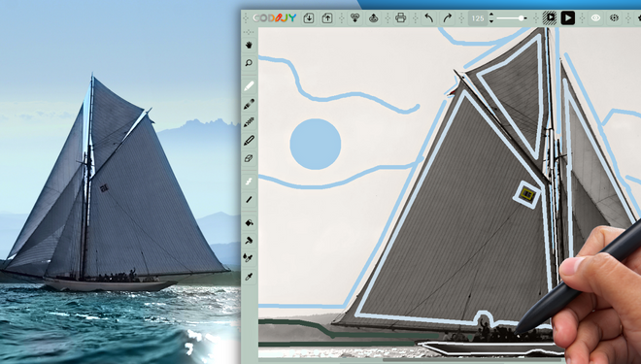Click the brush size slider handle
Image resolution: width=641 pixels, height=364 pixels.
(x=522, y=18)
